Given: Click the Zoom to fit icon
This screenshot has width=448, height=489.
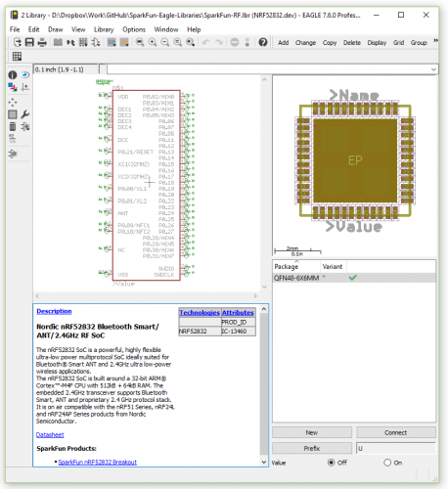Looking at the screenshot, I should (140, 42).
